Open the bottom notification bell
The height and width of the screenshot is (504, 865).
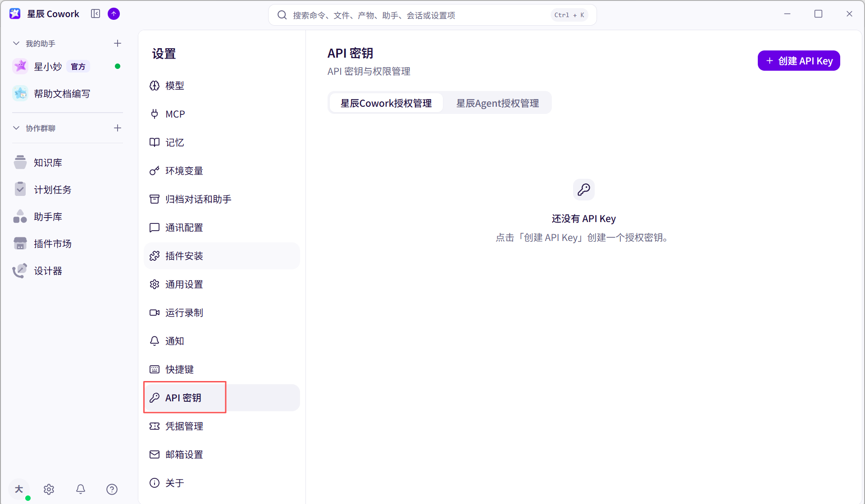tap(81, 489)
